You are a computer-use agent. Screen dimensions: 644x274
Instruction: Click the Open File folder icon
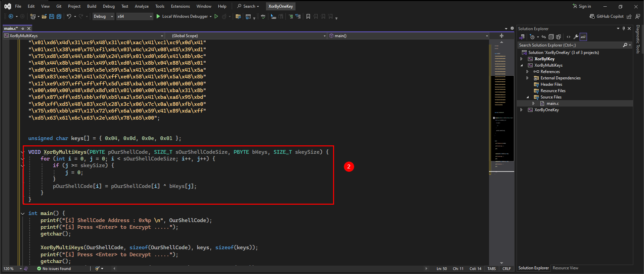pos(44,16)
